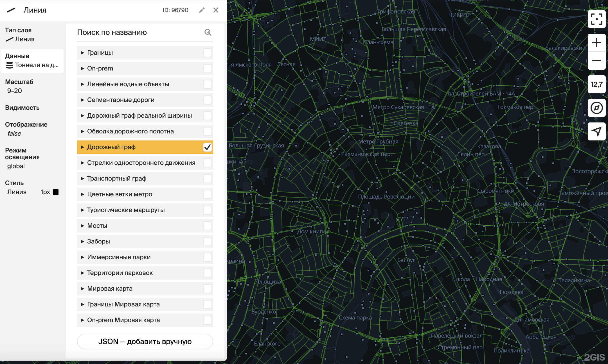The height and width of the screenshot is (364, 608).
Task: Check the Мосты layer checkbox
Action: point(208,226)
